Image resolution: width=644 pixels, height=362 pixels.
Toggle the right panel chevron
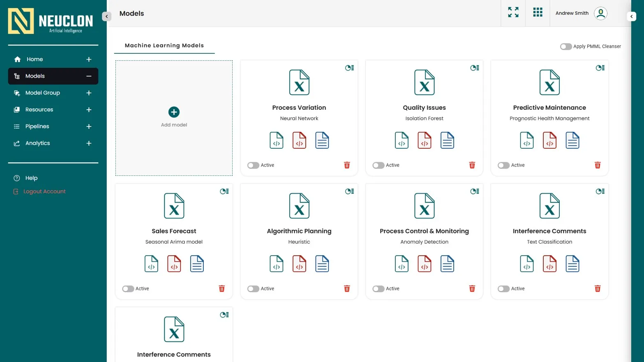coord(632,16)
